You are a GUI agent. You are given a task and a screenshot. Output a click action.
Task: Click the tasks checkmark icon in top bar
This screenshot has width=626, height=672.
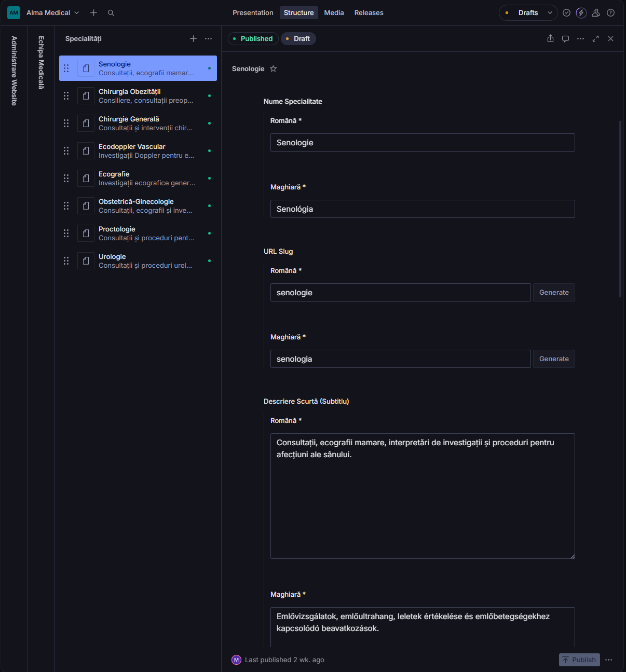coord(566,12)
